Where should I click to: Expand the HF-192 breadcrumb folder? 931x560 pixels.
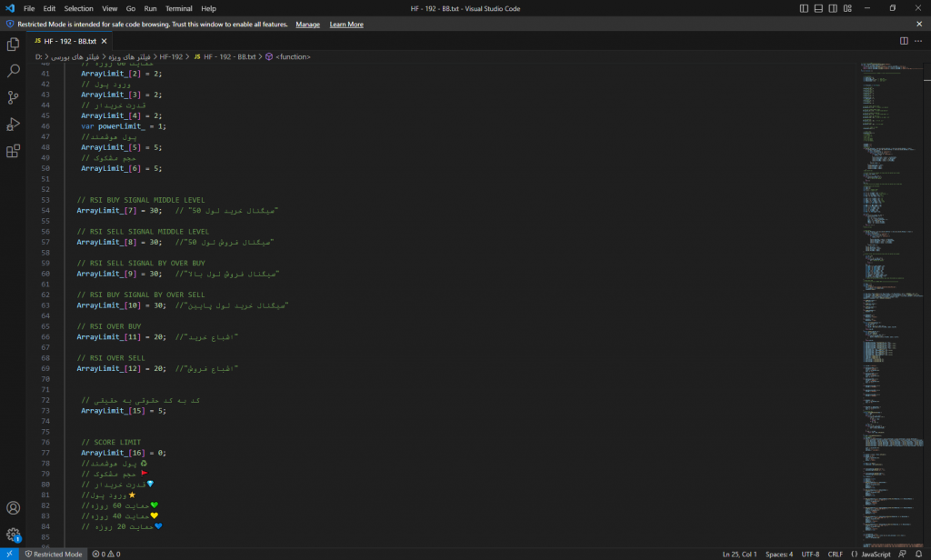click(172, 56)
